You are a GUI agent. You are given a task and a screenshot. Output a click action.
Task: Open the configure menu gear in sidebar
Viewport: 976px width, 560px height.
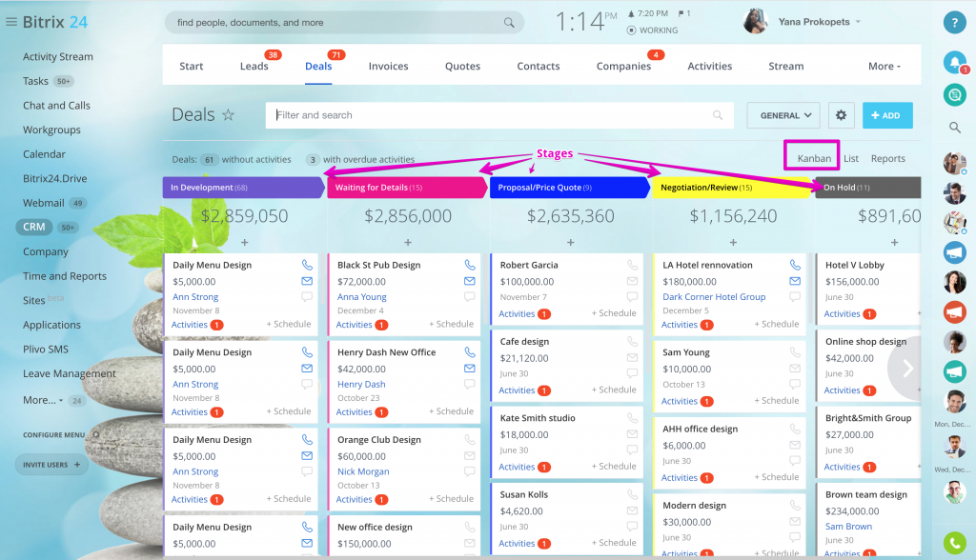(x=96, y=435)
